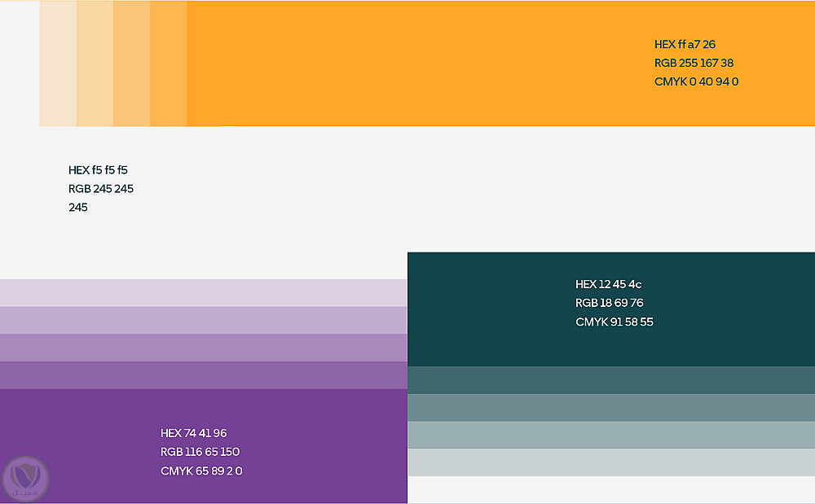Click the text "CMYK 65 89 2 0"
Image resolution: width=815 pixels, height=504 pixels.
(201, 471)
